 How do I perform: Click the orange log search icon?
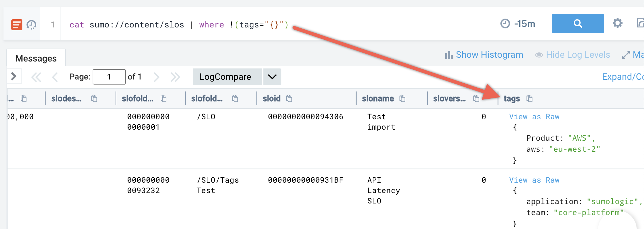[x=17, y=24]
